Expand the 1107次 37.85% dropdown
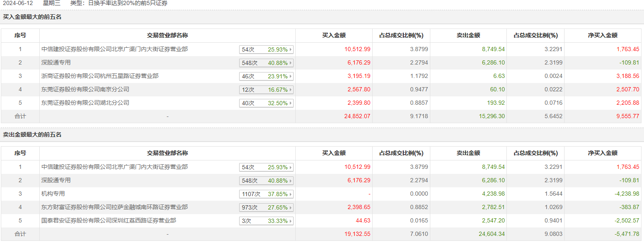 (266, 194)
